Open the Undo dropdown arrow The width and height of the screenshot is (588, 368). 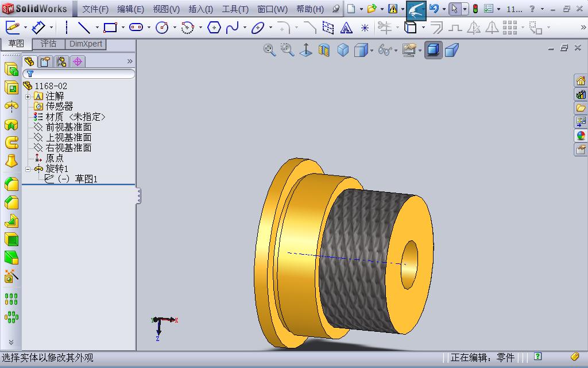tap(444, 9)
